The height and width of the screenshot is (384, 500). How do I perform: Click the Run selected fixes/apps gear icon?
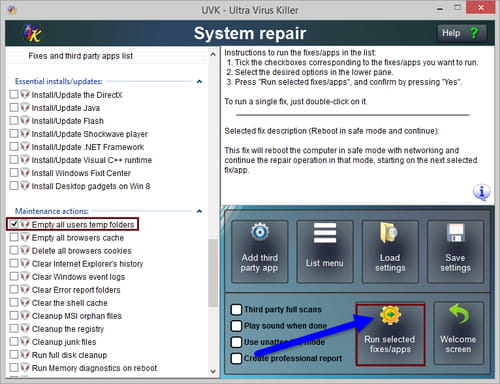pos(390,315)
